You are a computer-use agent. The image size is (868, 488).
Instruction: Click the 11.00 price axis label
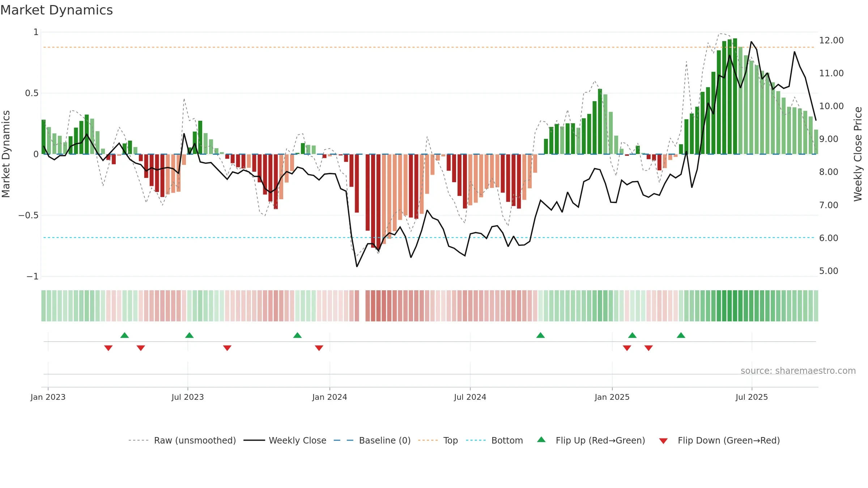click(831, 73)
